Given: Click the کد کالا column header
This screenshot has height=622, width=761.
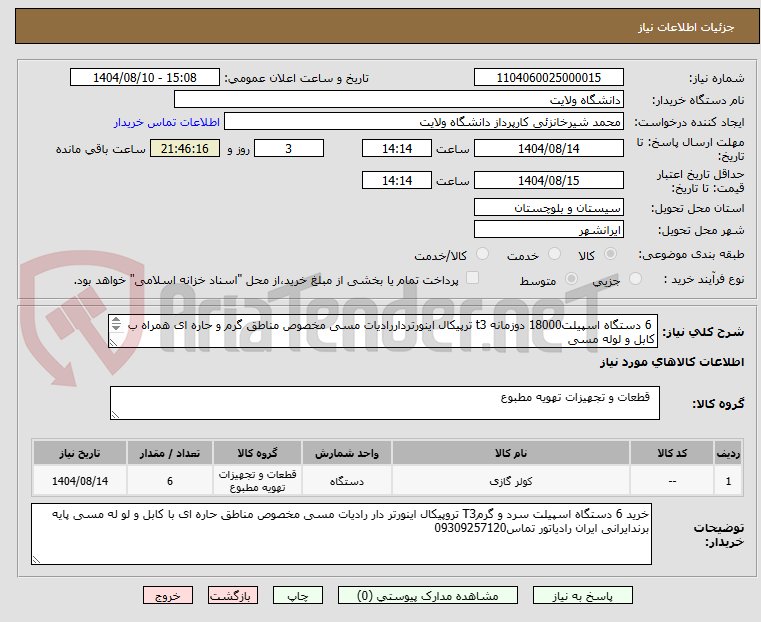Looking at the screenshot, I should [672, 453].
